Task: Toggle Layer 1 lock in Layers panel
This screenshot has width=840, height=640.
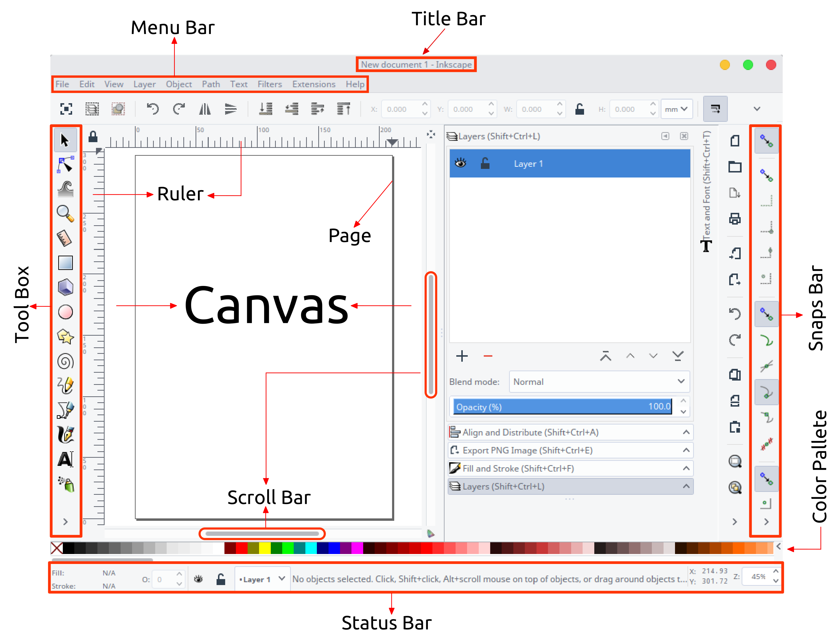Action: [485, 163]
